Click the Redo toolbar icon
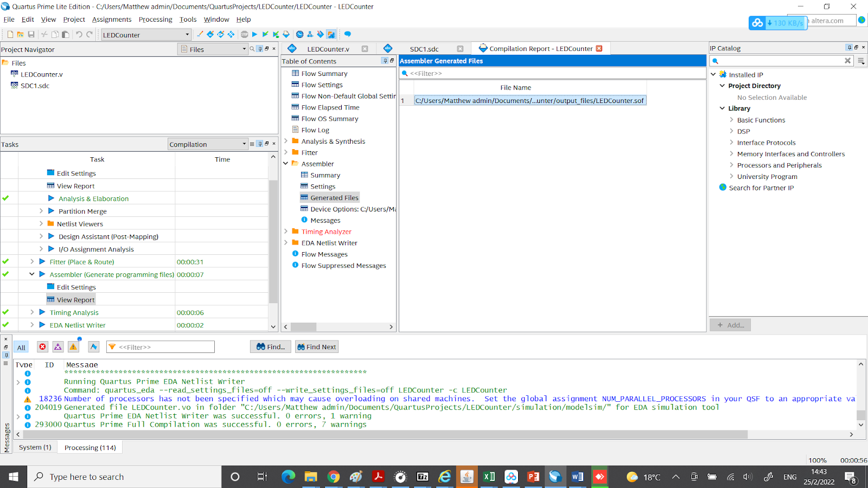 (x=90, y=34)
